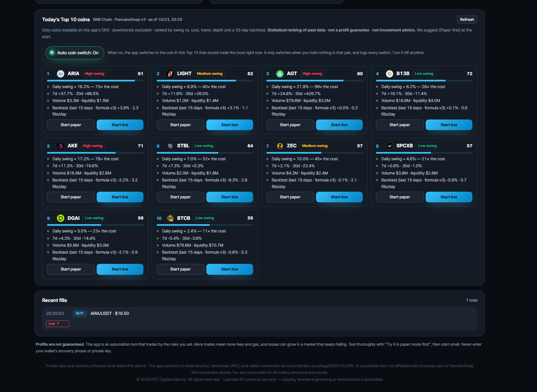Start paper trading for AKE
Image resolution: width=537 pixels, height=392 pixels.
(x=71, y=197)
